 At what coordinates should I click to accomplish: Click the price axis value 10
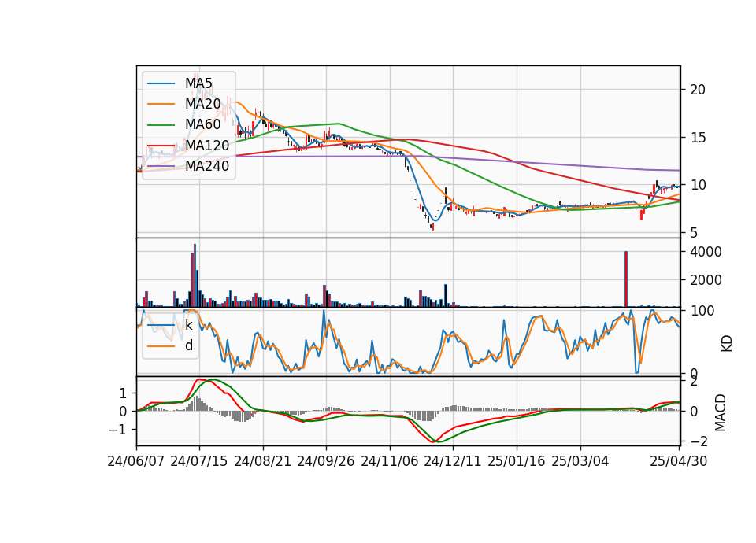[x=698, y=185]
